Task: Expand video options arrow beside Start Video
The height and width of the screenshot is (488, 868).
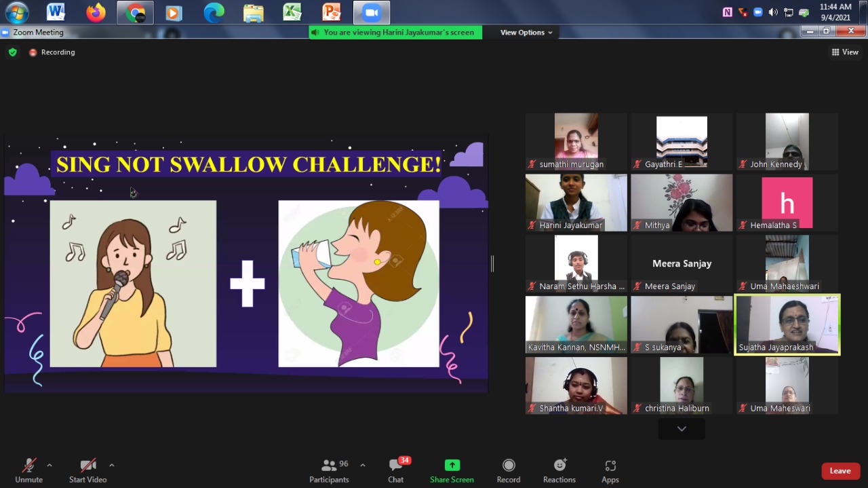Action: click(112, 465)
